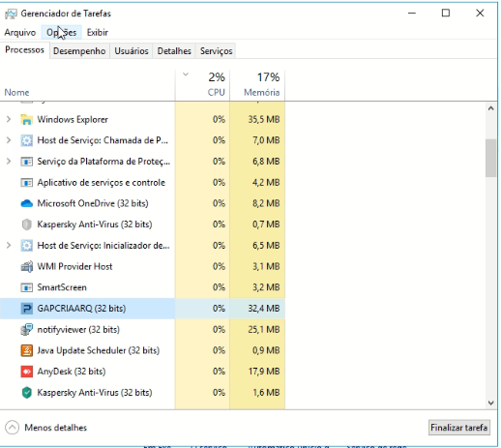
Task: Click the red AnyDesk icon
Action: tap(26, 372)
